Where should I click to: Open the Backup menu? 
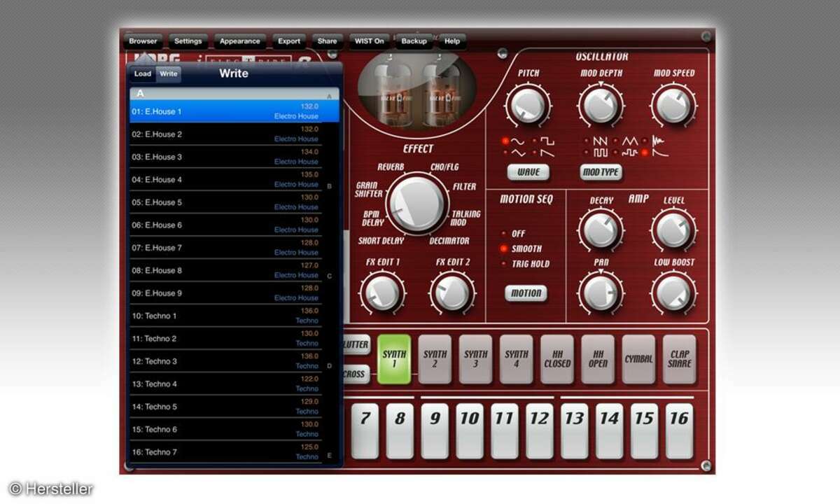(x=414, y=41)
